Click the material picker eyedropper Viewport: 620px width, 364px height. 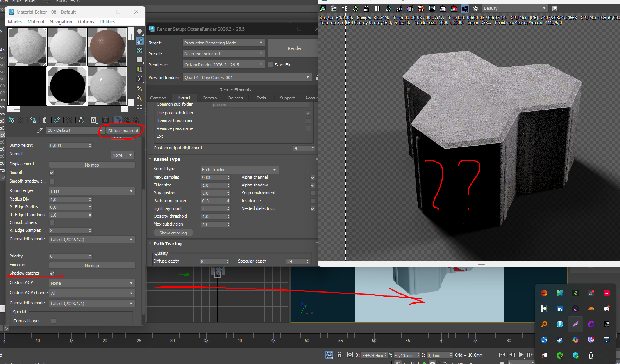39,130
